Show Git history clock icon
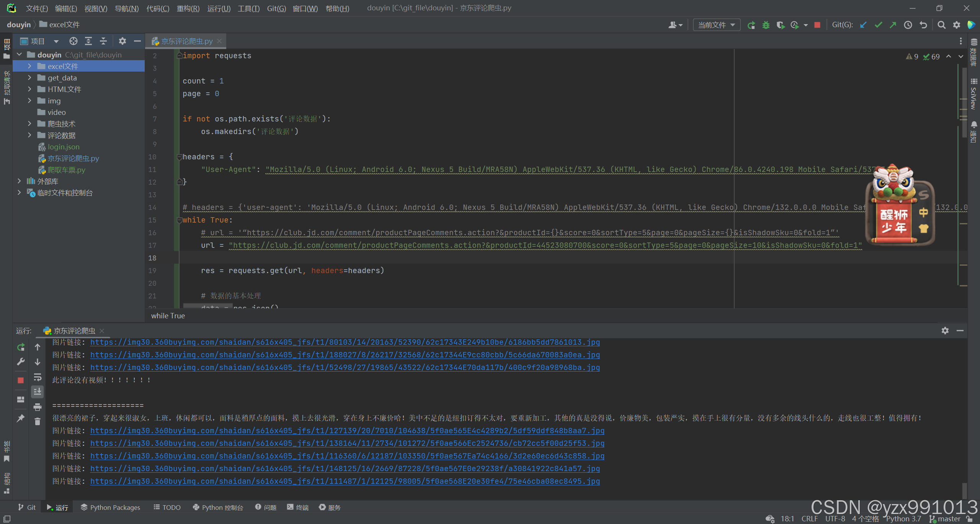 908,25
